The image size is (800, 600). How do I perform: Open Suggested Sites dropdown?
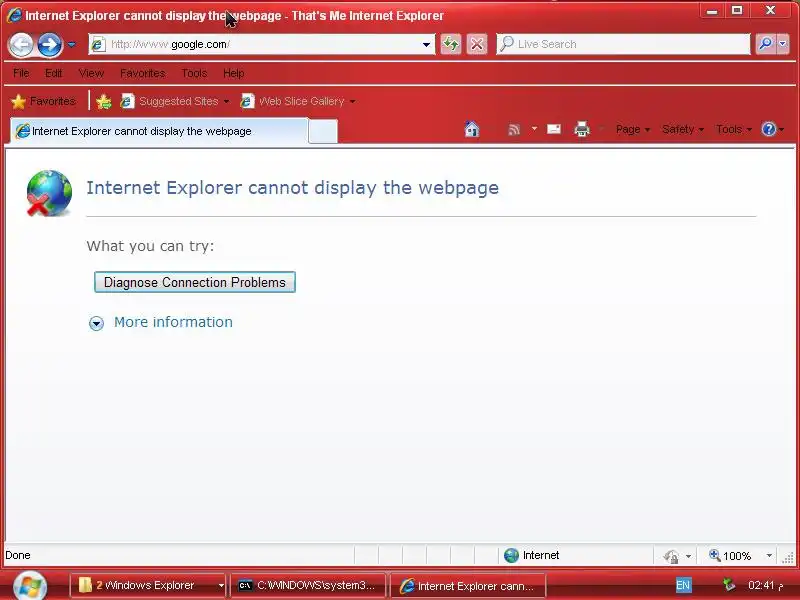(174, 101)
